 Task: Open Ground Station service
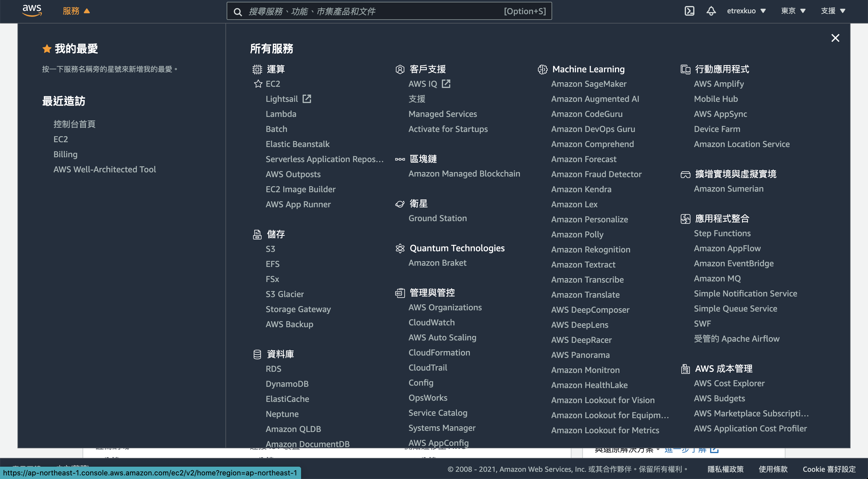[437, 218]
